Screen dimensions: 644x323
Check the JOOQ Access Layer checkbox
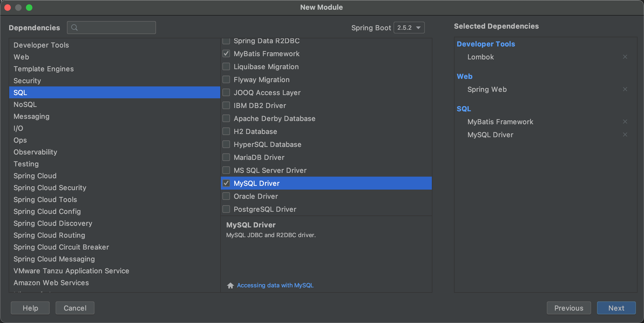click(226, 93)
